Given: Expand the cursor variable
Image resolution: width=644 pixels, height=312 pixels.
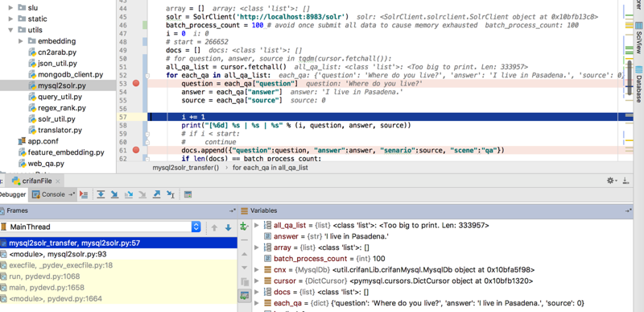Looking at the screenshot, I should coord(257,281).
